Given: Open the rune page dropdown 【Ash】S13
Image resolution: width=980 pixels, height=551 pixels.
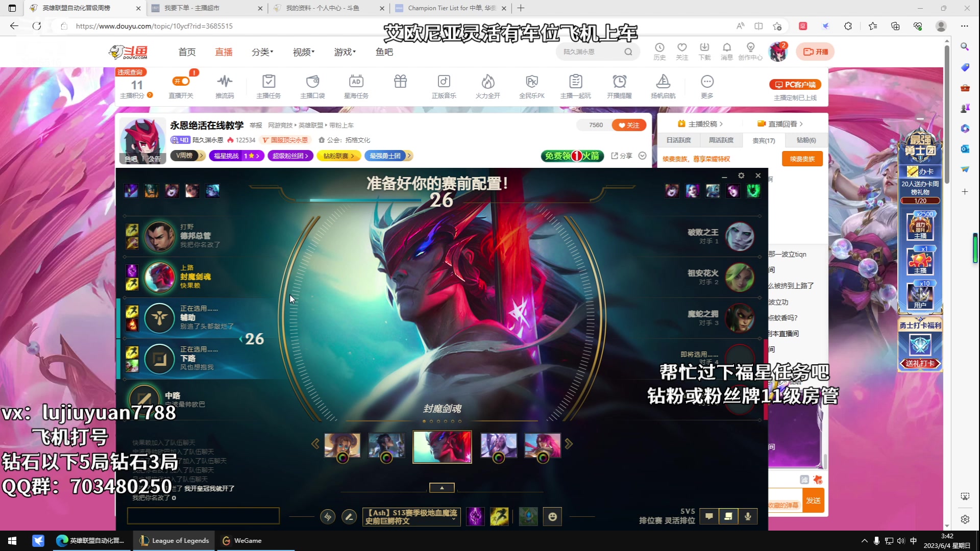Looking at the screenshot, I should (x=411, y=517).
